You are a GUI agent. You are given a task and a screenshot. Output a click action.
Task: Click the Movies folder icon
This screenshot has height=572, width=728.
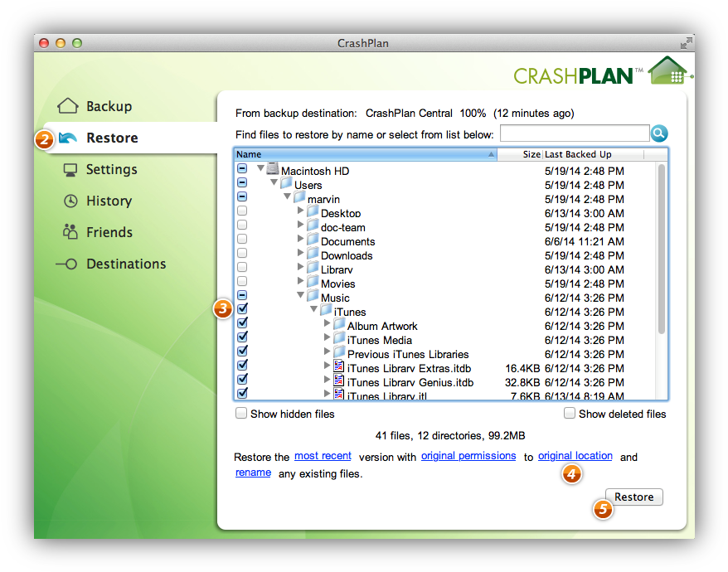(x=313, y=284)
